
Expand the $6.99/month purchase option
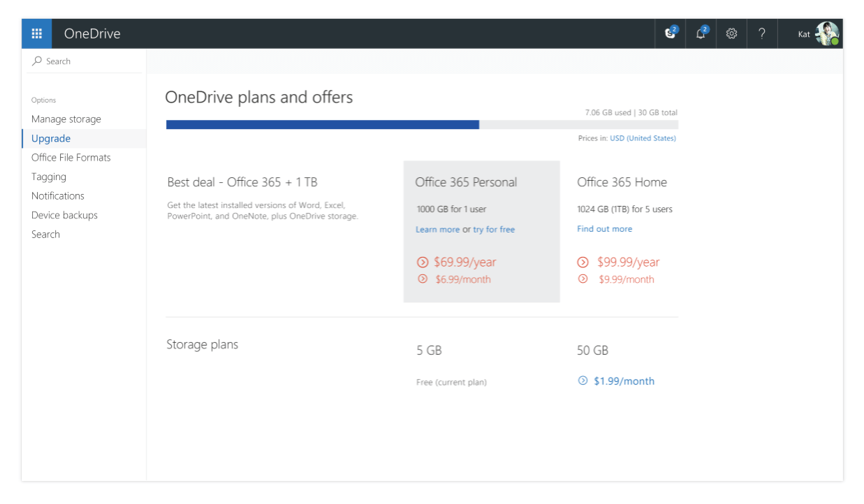(424, 279)
